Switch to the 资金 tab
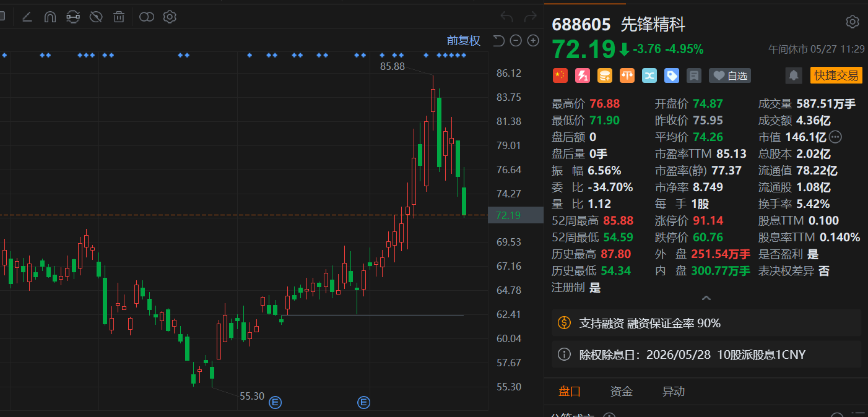Image resolution: width=868 pixels, height=417 pixels. coord(622,391)
